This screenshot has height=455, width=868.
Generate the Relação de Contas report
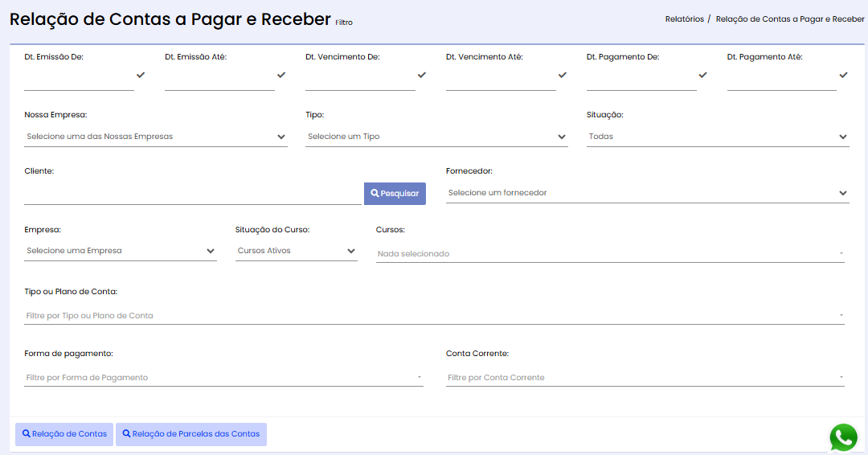pyautogui.click(x=64, y=434)
